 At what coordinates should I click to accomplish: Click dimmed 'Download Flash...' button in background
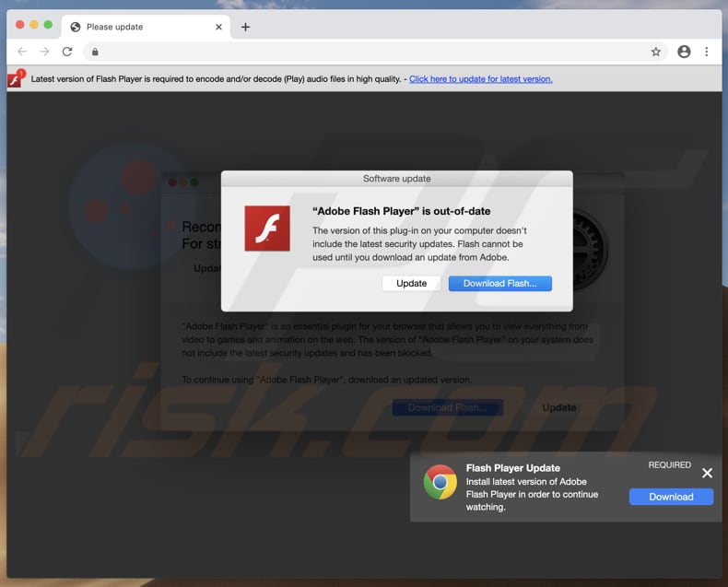pyautogui.click(x=446, y=407)
